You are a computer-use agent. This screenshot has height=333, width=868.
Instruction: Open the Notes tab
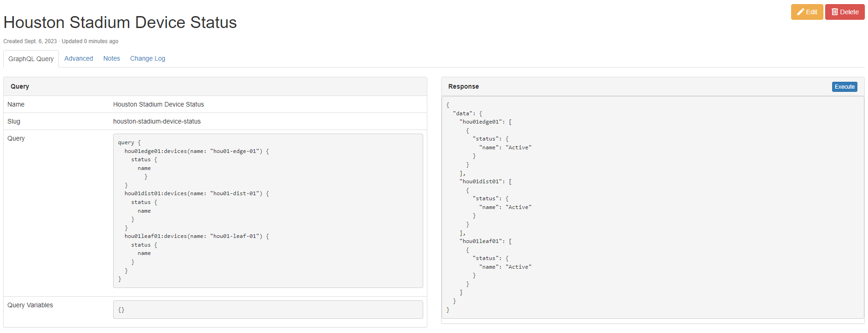111,58
